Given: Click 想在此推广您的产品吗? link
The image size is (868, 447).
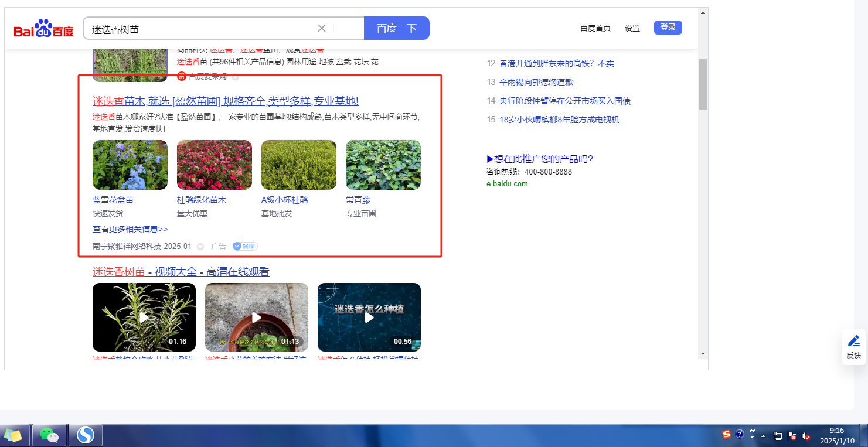Looking at the screenshot, I should 540,159.
